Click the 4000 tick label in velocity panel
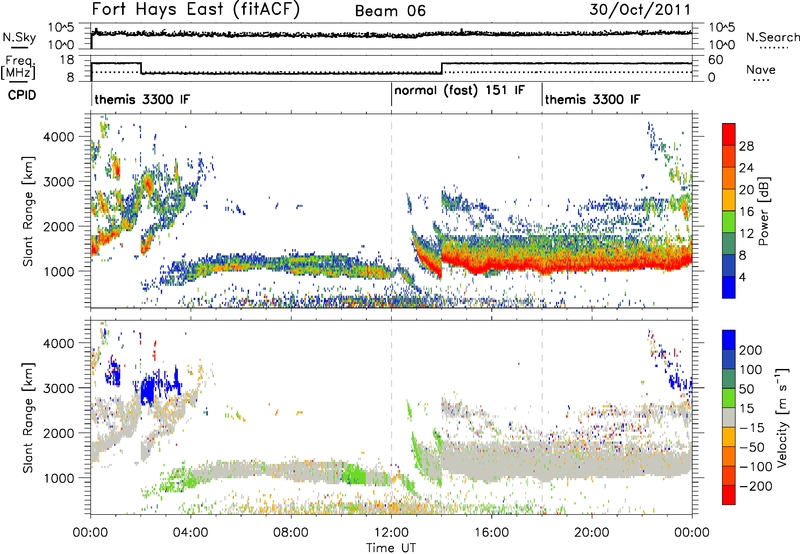 click(59, 343)
